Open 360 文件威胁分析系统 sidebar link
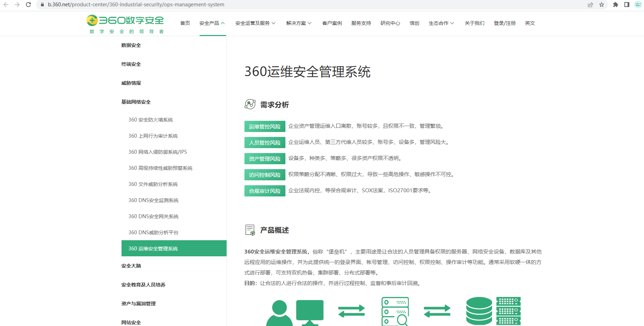This screenshot has height=326, width=644. pos(153,184)
